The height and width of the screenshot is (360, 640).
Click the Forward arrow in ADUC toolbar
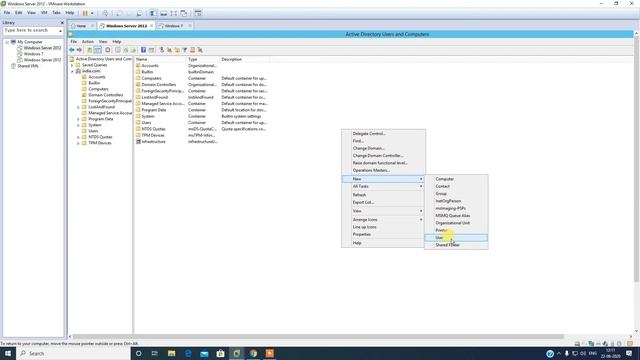pyautogui.click(x=79, y=50)
